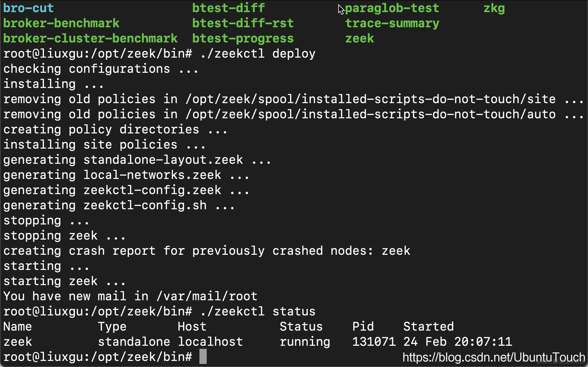Click the running status text
Image resolution: width=588 pixels, height=367 pixels.
click(305, 342)
